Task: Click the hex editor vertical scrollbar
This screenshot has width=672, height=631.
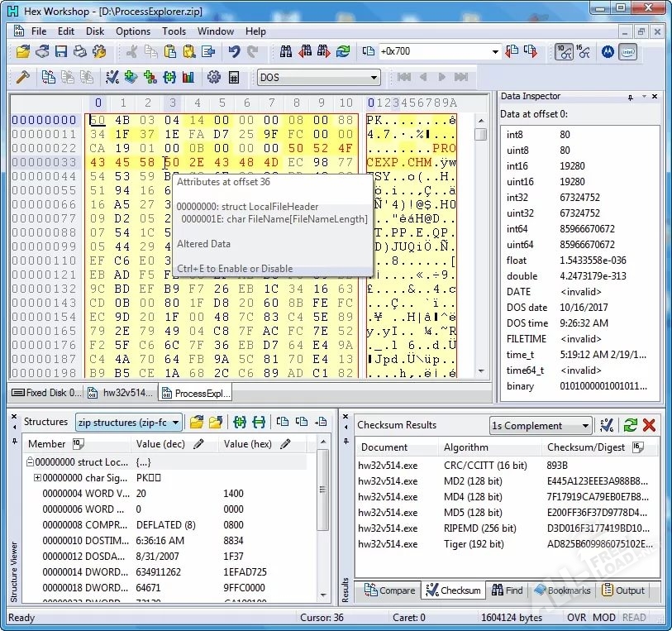Action: click(480, 248)
